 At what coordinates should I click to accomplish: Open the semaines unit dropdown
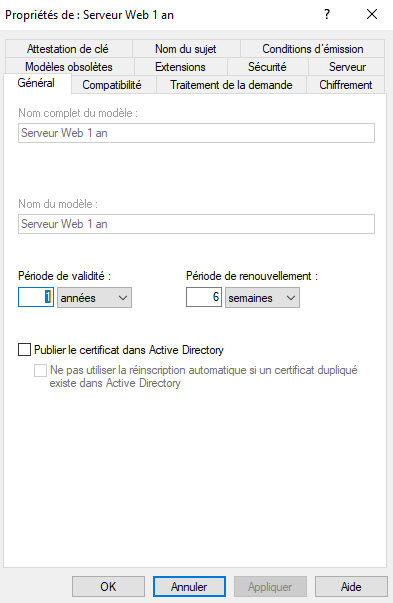point(262,298)
